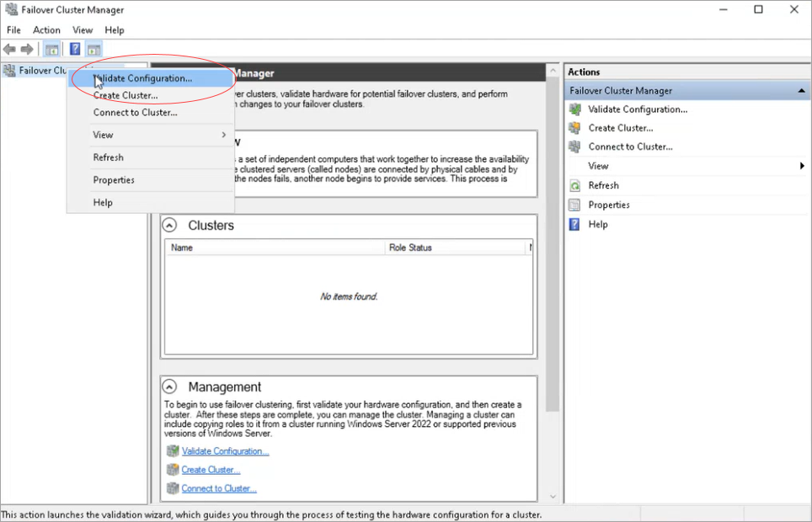Toggle the Show/Hide Action Pane toolbar icon

(x=93, y=49)
